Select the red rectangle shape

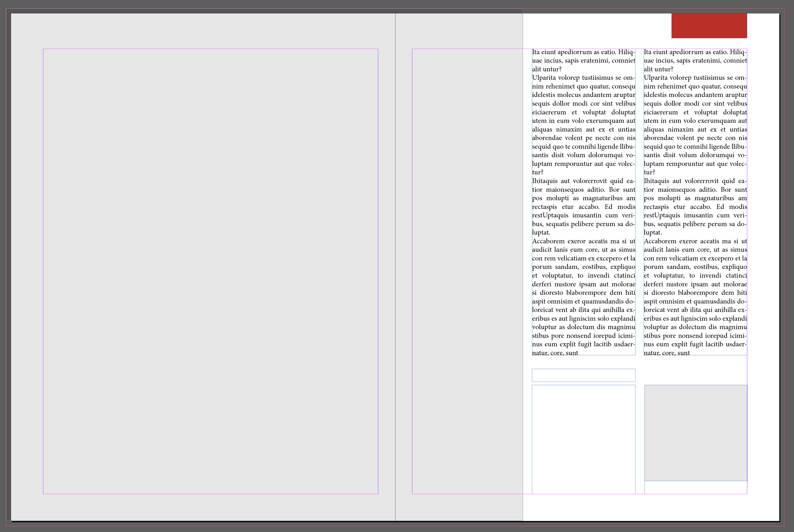point(709,26)
